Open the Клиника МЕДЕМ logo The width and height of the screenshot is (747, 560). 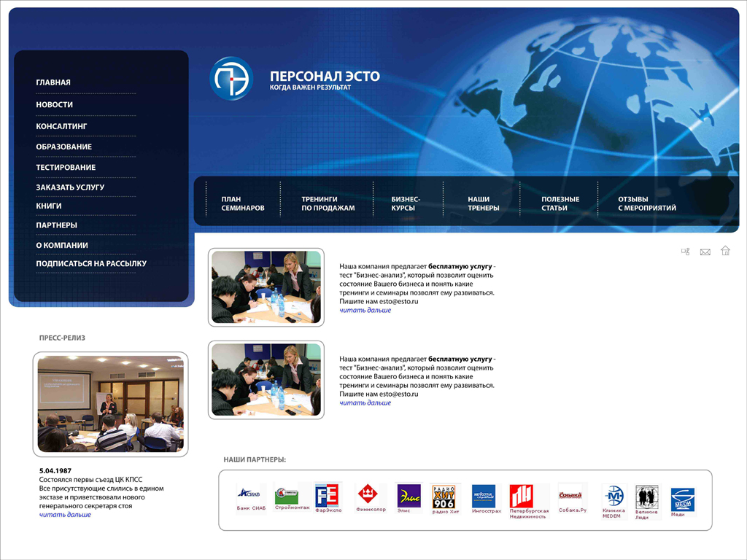click(614, 502)
